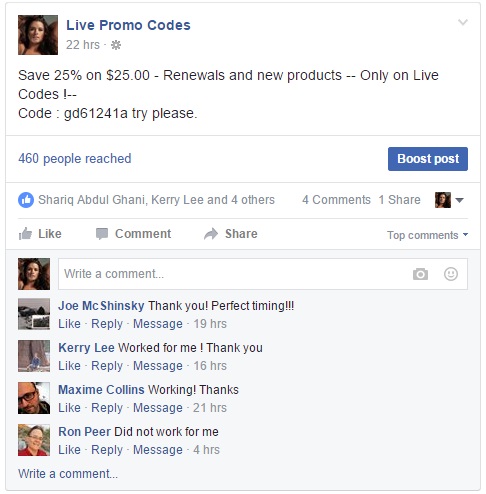The image size is (486, 494).
Task: Click the Comment speech bubble icon
Action: [x=102, y=234]
